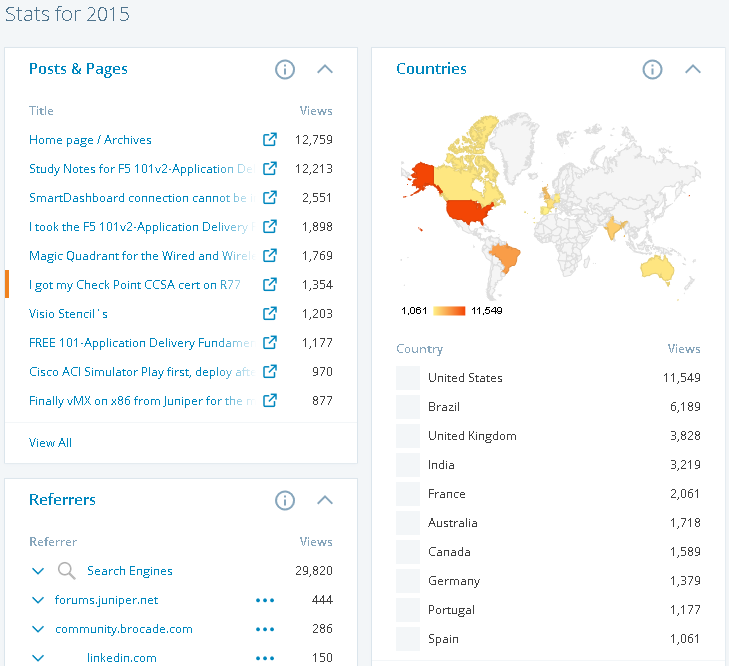Click the map color gradient legend
729x666 pixels.
coord(449,311)
